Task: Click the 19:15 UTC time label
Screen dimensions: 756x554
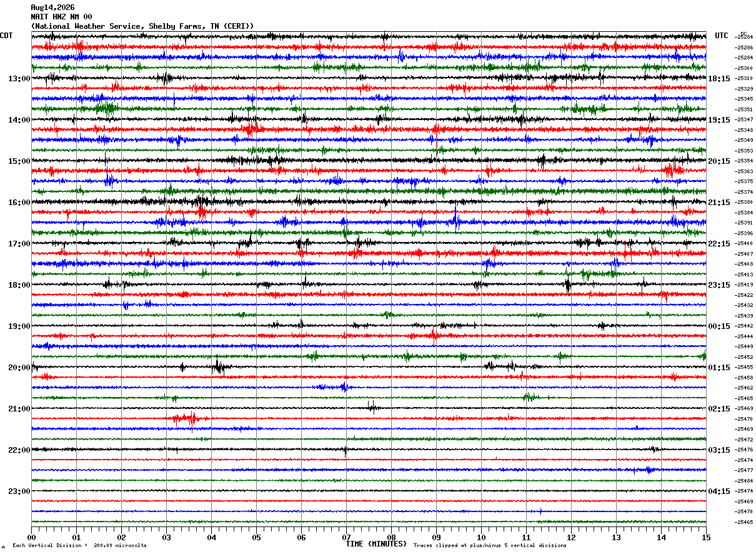Action: [719, 119]
